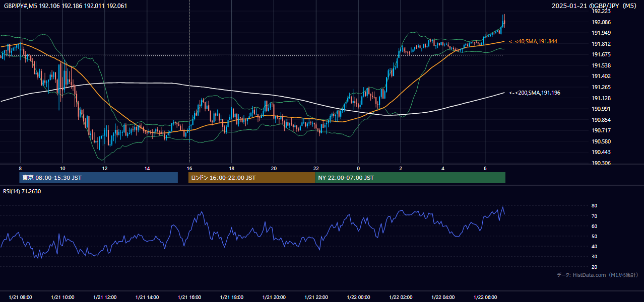
Task: Click the 1/21 14:00 date axis label
Action: pyautogui.click(x=147, y=297)
